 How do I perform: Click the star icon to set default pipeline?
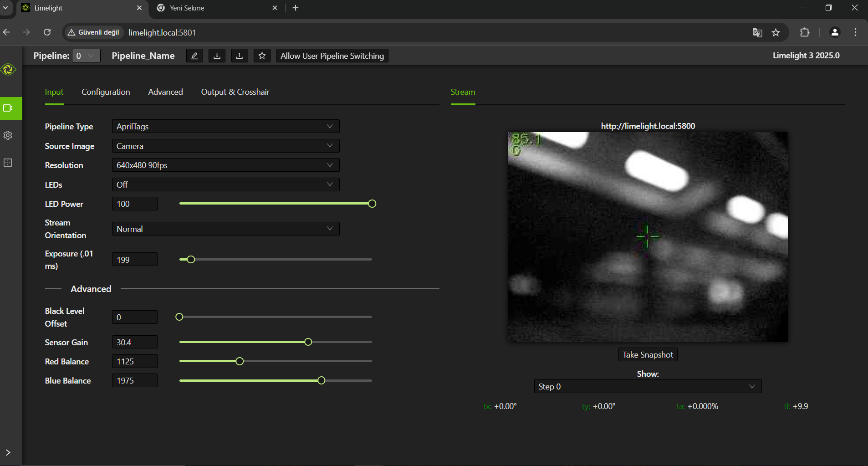(x=262, y=56)
